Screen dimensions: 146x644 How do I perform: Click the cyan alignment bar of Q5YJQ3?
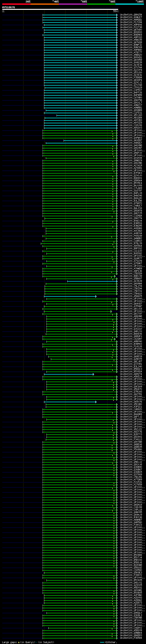[87, 115]
